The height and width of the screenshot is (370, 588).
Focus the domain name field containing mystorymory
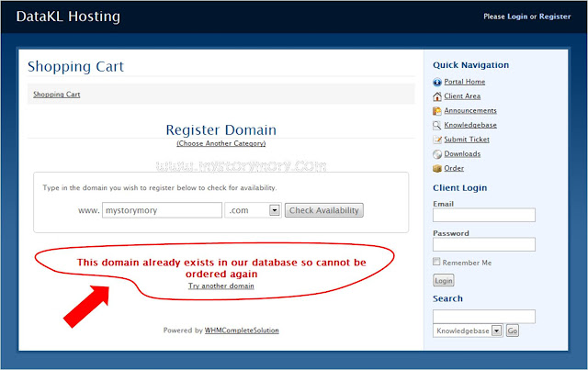[162, 210]
